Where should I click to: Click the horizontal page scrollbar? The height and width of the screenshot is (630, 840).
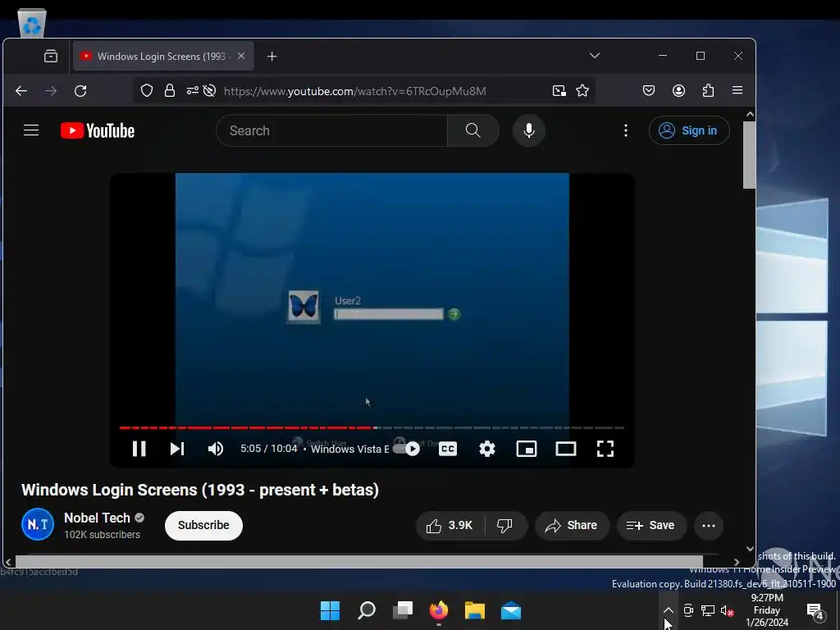click(x=359, y=561)
